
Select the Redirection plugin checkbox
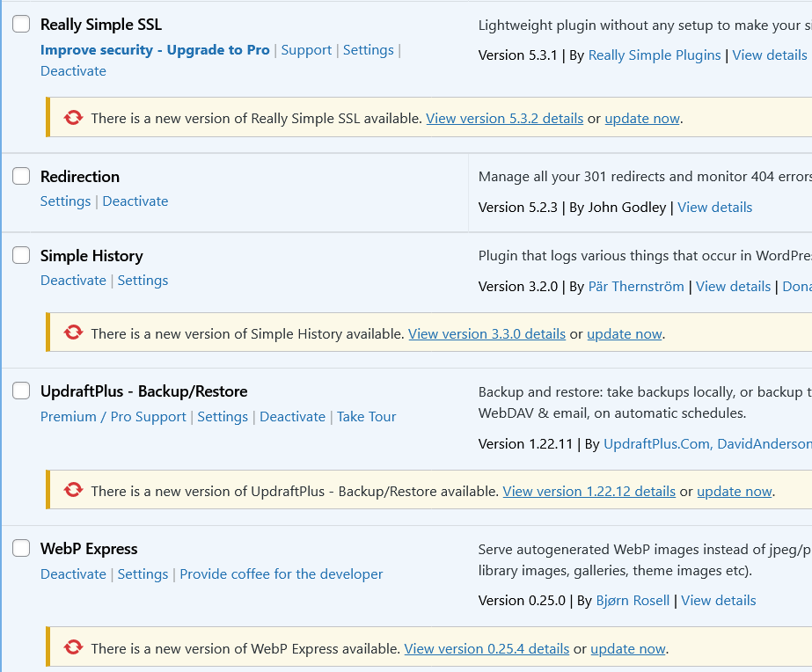[21, 176]
